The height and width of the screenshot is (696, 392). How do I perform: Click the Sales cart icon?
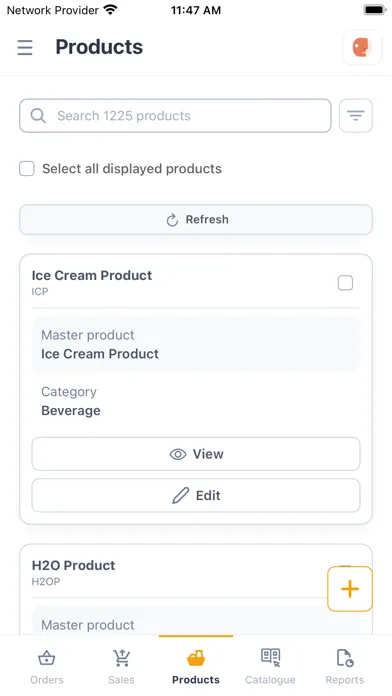pos(121,658)
